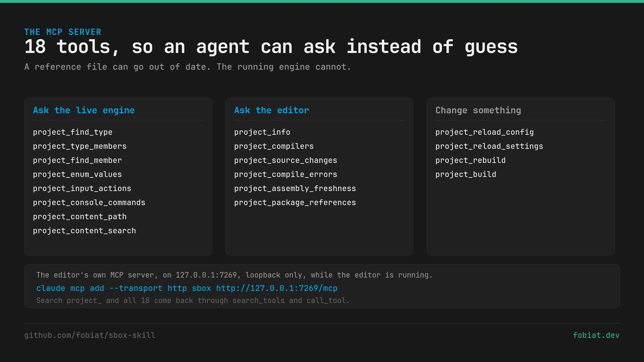
Task: Click the claude mcp add command line
Action: [187, 288]
